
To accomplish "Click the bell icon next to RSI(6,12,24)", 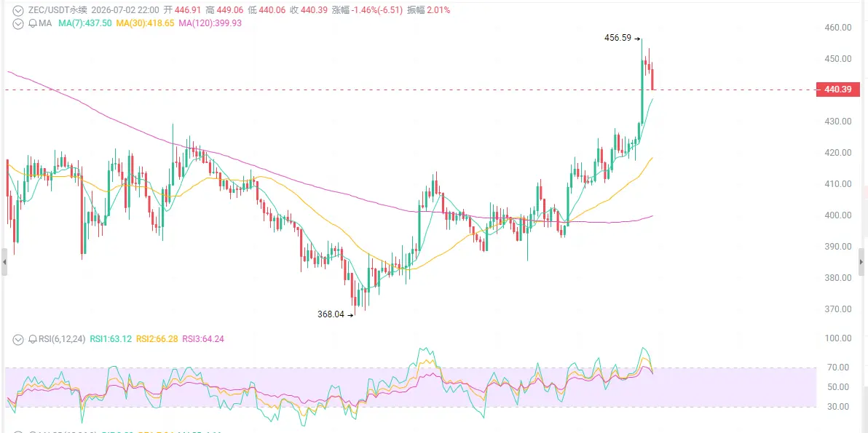I will click(x=31, y=339).
